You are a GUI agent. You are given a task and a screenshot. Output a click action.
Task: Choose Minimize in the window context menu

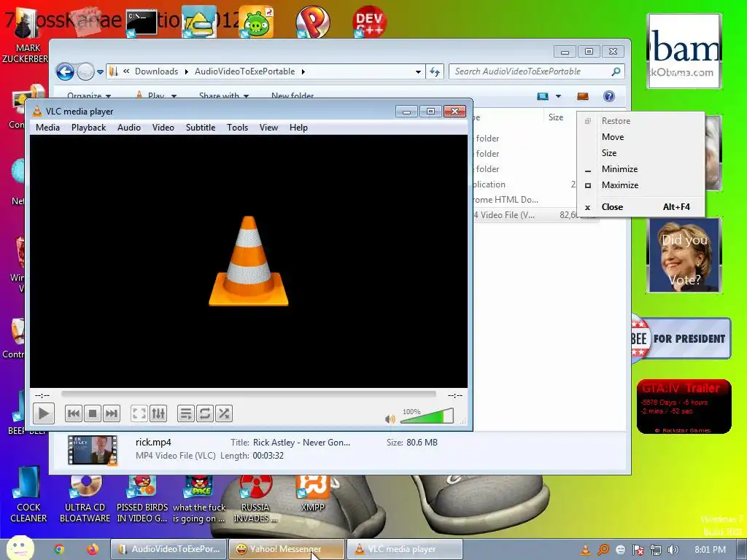point(640,169)
